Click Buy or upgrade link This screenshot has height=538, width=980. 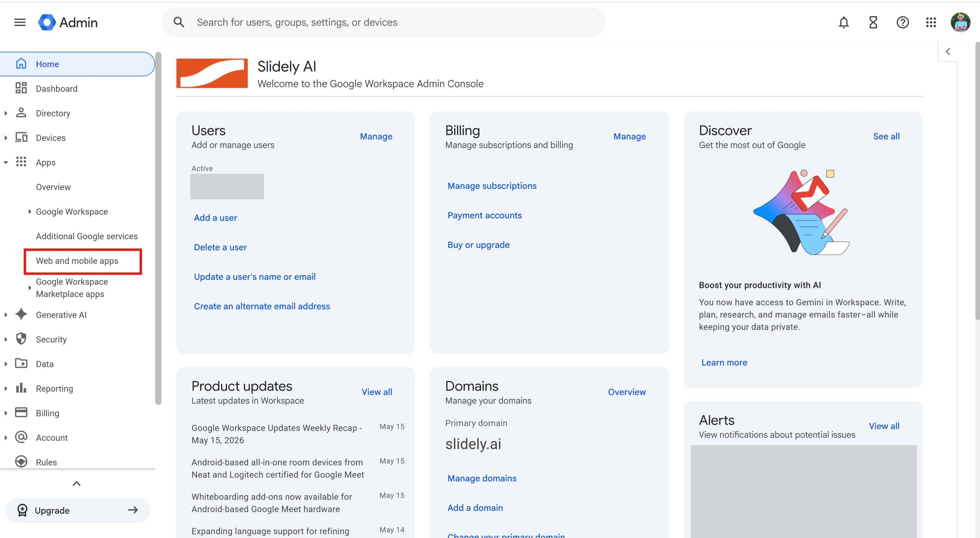click(x=478, y=245)
